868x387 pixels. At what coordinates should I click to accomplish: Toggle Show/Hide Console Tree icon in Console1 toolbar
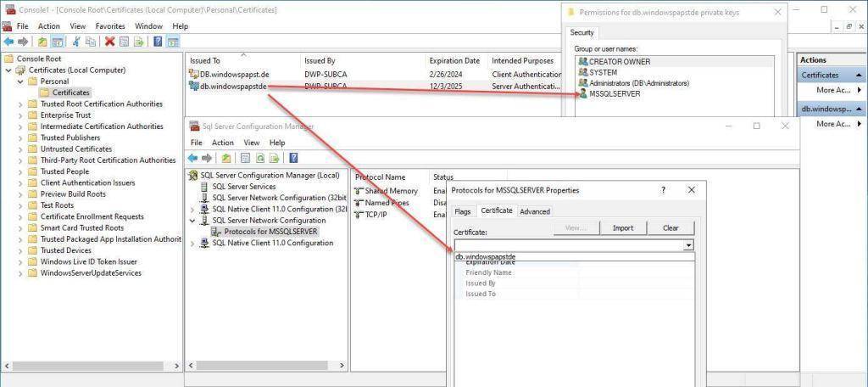(x=57, y=42)
